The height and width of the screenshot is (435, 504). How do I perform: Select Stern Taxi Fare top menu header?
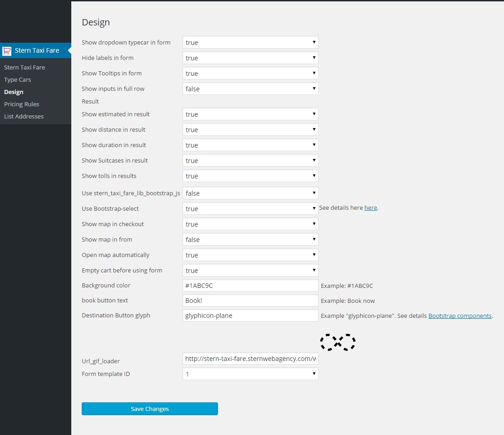(x=35, y=50)
